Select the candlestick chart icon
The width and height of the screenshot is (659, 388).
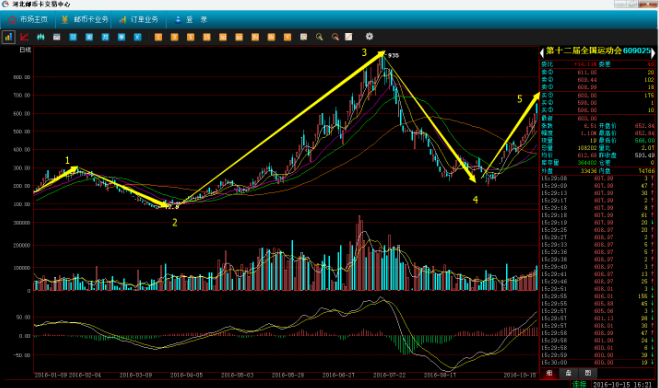point(40,37)
